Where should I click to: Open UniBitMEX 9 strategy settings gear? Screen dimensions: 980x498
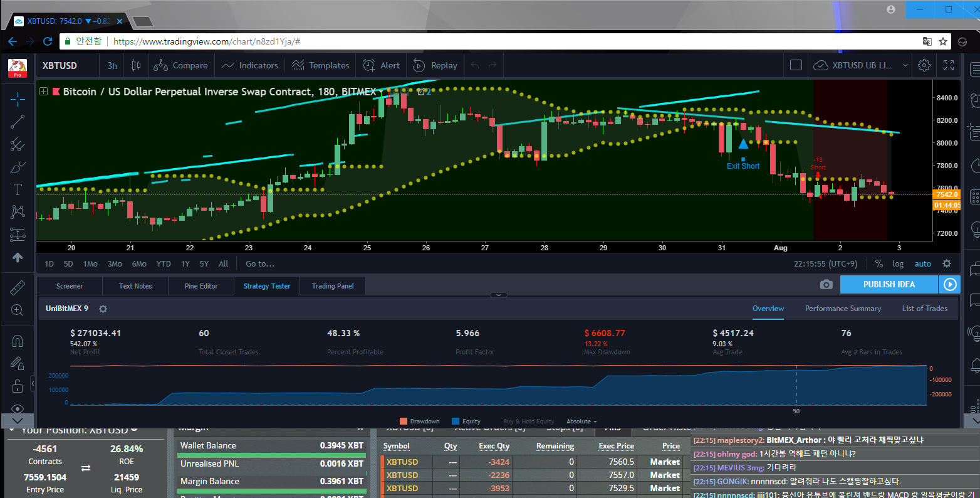coord(103,309)
